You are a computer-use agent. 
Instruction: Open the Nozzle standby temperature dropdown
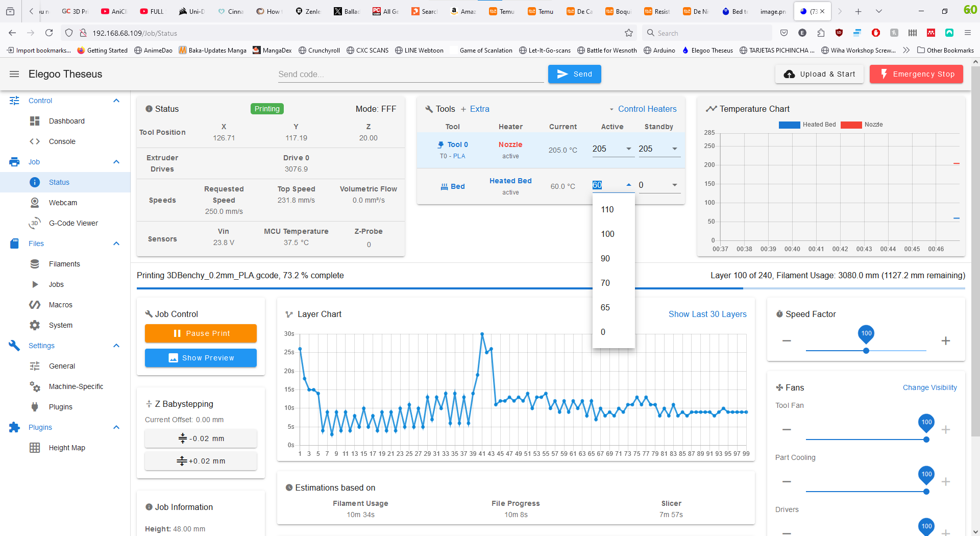pyautogui.click(x=675, y=149)
